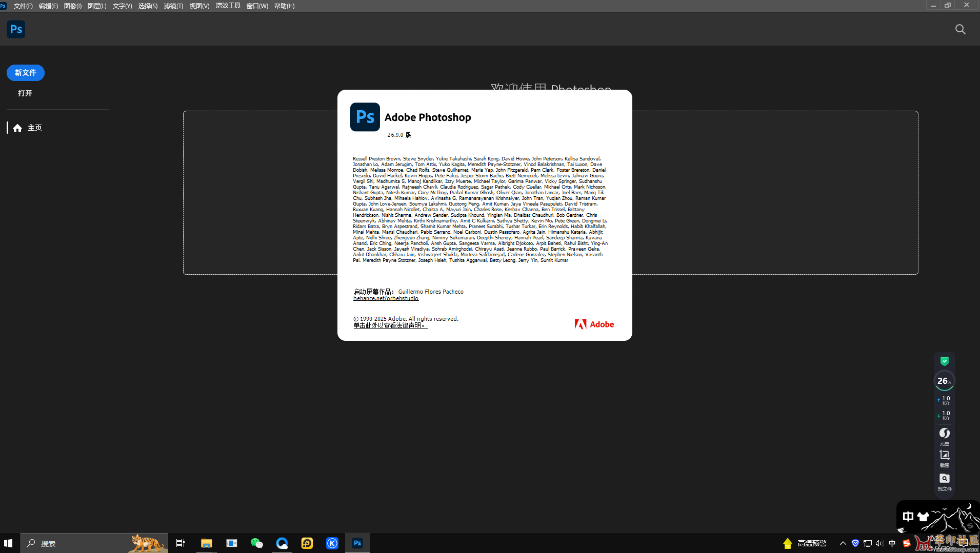Image resolution: width=980 pixels, height=553 pixels.
Task: Open the 图层(L) menu
Action: (97, 6)
